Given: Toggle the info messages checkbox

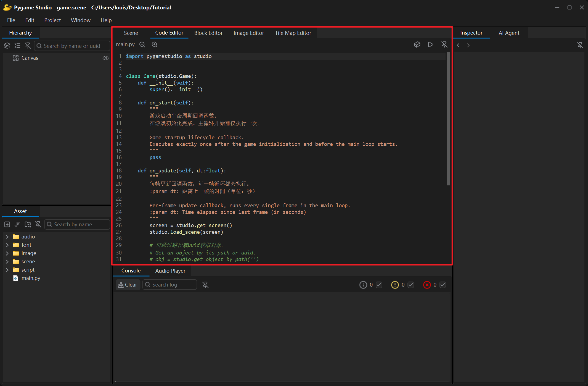Looking at the screenshot, I should [x=379, y=285].
